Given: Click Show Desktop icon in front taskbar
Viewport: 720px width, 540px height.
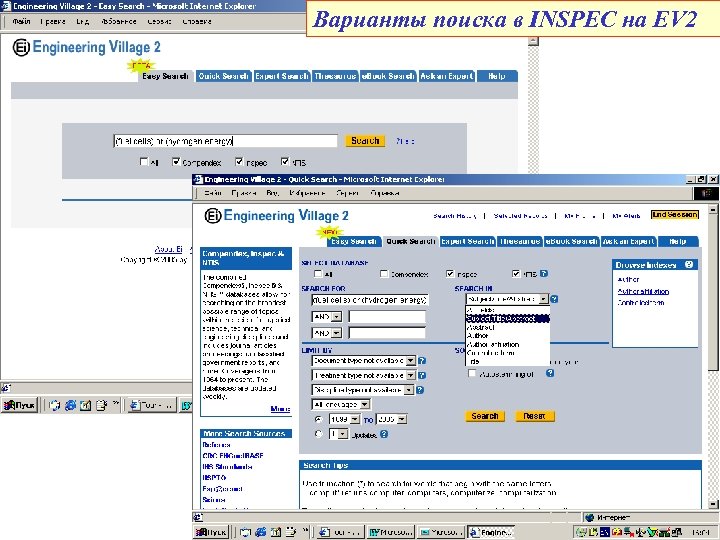Looking at the screenshot, I should (245, 532).
